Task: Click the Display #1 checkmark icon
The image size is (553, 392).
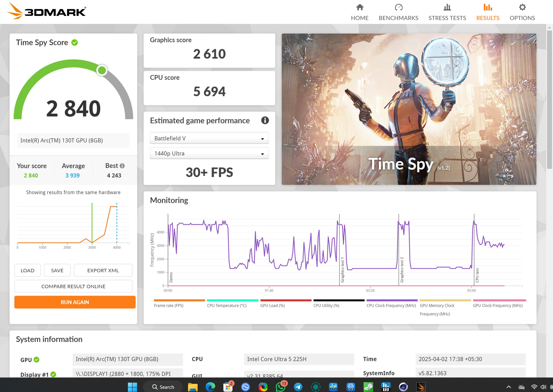Action: [x=53, y=374]
